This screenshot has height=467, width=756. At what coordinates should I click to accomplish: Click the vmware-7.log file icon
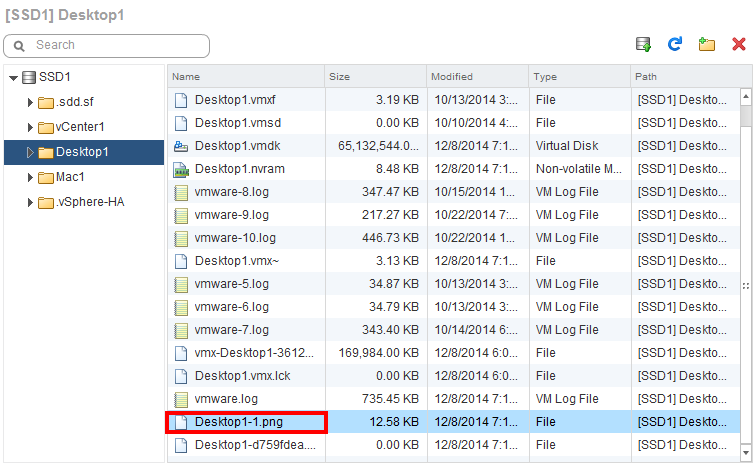(x=181, y=330)
